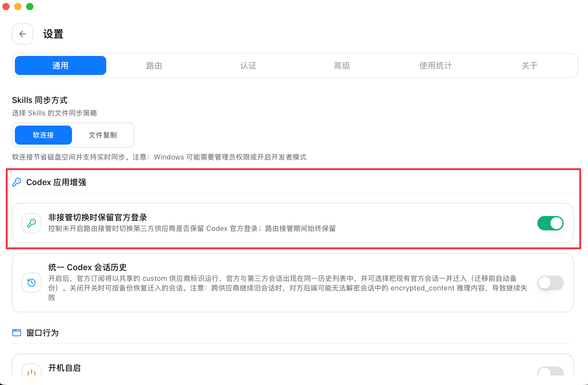Open the 高级 tab
This screenshot has width=588, height=385.
click(x=342, y=65)
